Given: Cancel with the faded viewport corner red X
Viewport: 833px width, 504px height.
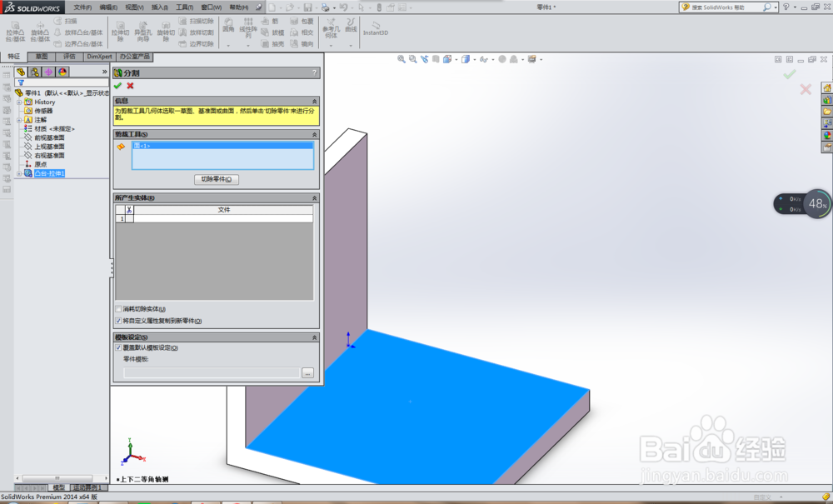Looking at the screenshot, I should point(806,89).
